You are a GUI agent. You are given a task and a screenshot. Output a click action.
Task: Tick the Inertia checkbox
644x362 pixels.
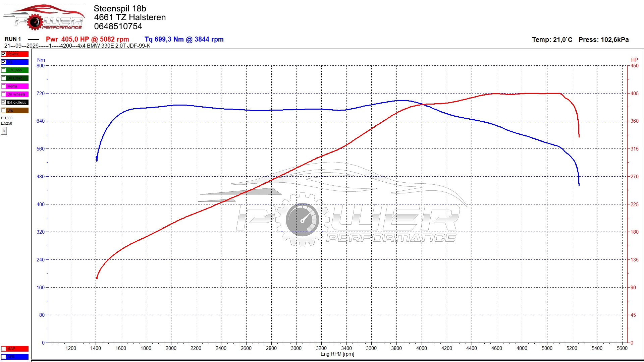pos(4,86)
